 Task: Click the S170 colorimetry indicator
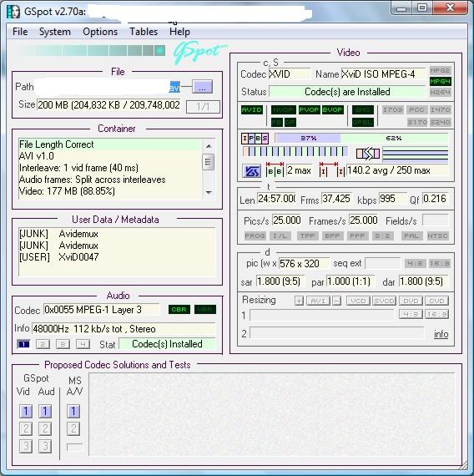pos(417,122)
